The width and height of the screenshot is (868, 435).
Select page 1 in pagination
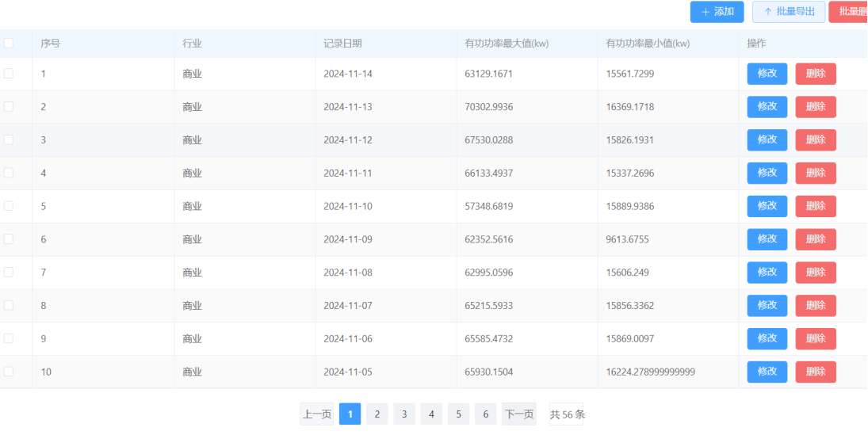point(350,414)
